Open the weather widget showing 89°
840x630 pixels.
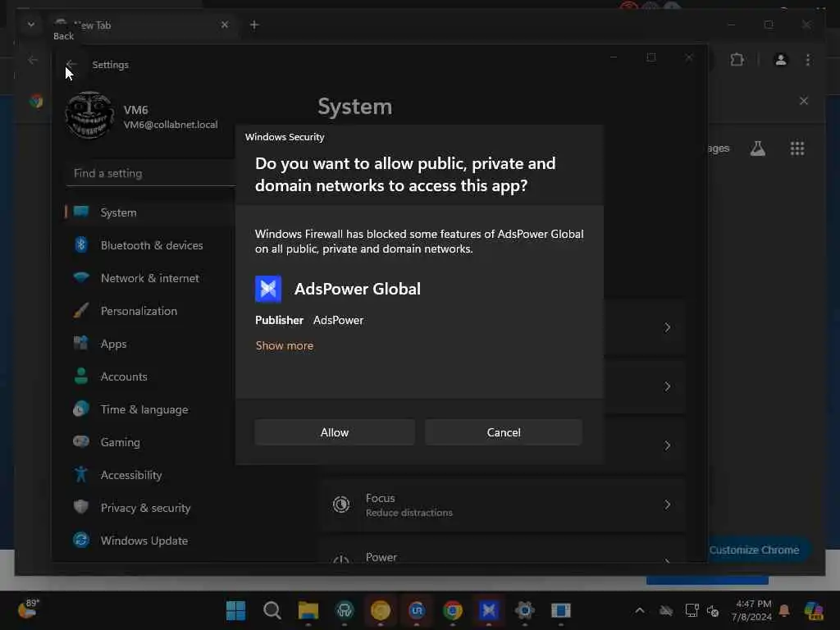29,609
